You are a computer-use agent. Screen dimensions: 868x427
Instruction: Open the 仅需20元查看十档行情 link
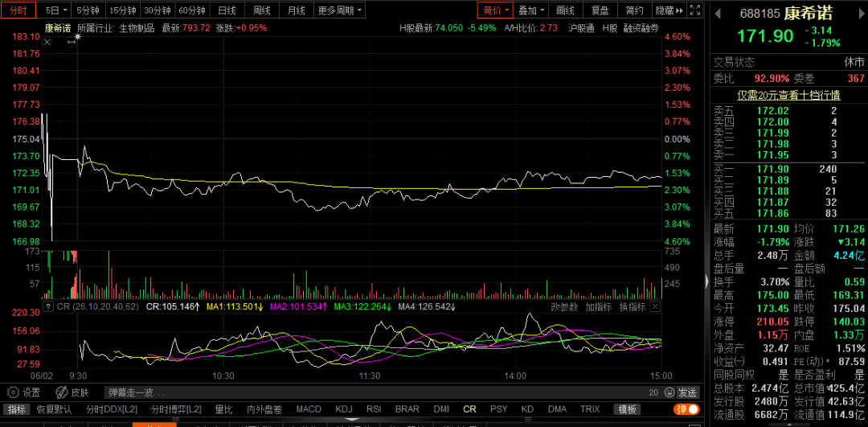click(x=788, y=95)
